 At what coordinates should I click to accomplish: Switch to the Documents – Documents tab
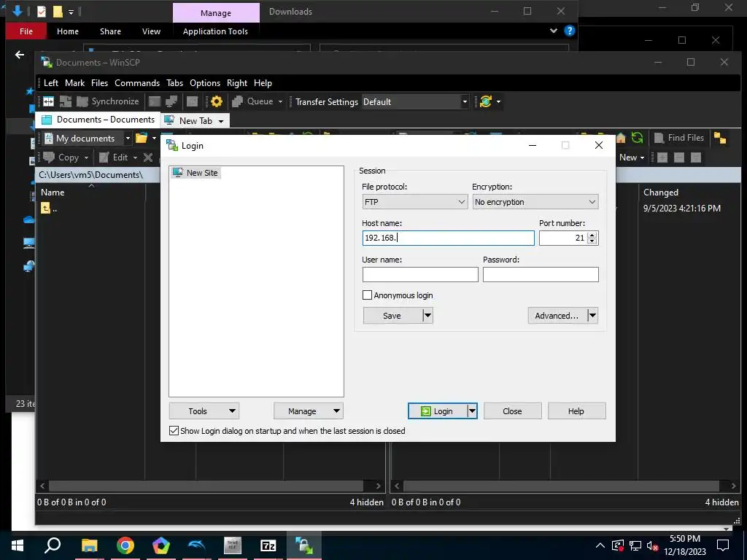click(98, 120)
